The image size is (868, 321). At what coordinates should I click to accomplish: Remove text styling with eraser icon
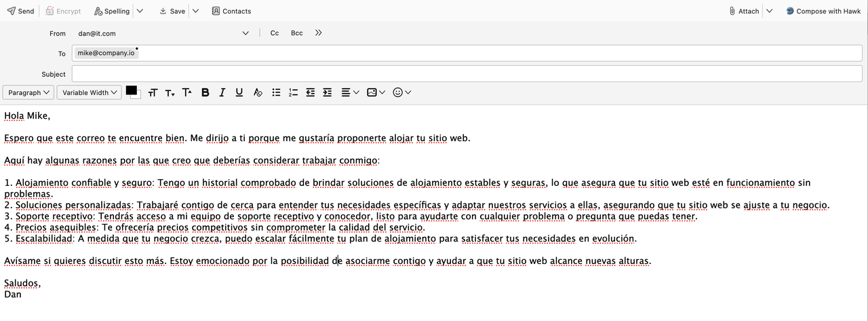coord(258,92)
